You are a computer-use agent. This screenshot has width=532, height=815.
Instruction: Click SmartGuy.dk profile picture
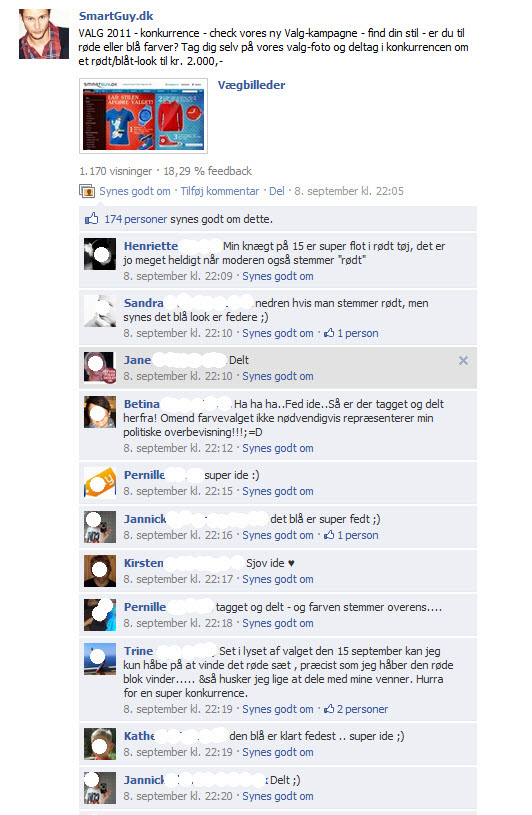coord(44,34)
